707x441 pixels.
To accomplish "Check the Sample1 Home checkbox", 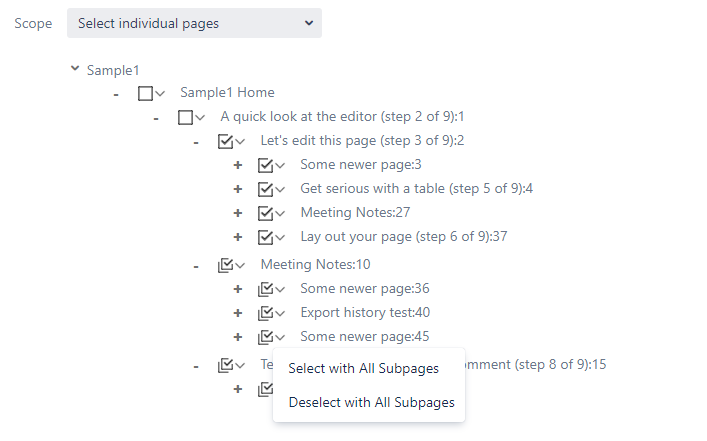I will (145, 93).
